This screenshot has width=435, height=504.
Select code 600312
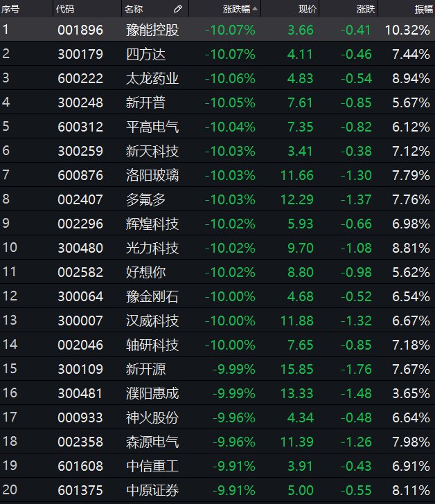pyautogui.click(x=80, y=127)
